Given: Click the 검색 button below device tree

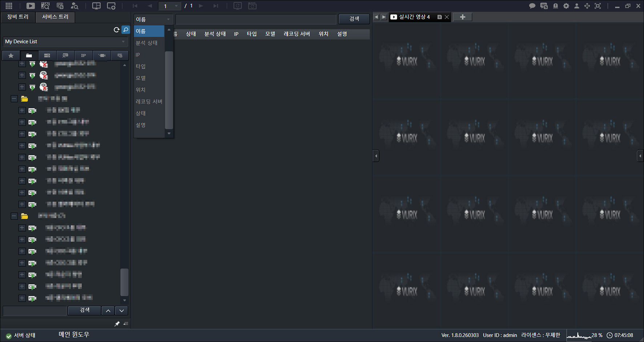Looking at the screenshot, I should [x=84, y=310].
